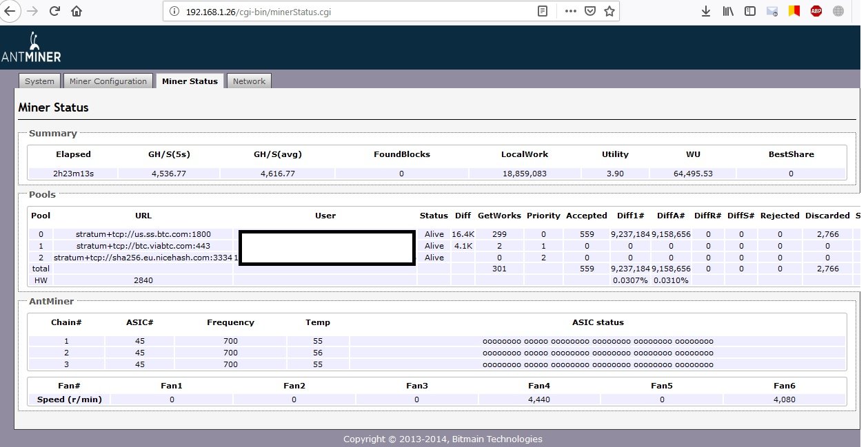
Task: Select the sha256.eu.nicehash.com pool URL
Action: [143, 257]
